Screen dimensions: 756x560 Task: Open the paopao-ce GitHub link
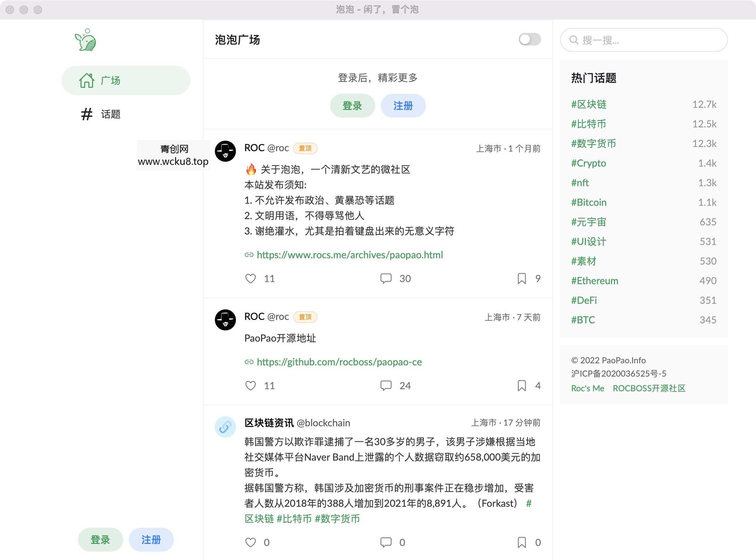[339, 362]
